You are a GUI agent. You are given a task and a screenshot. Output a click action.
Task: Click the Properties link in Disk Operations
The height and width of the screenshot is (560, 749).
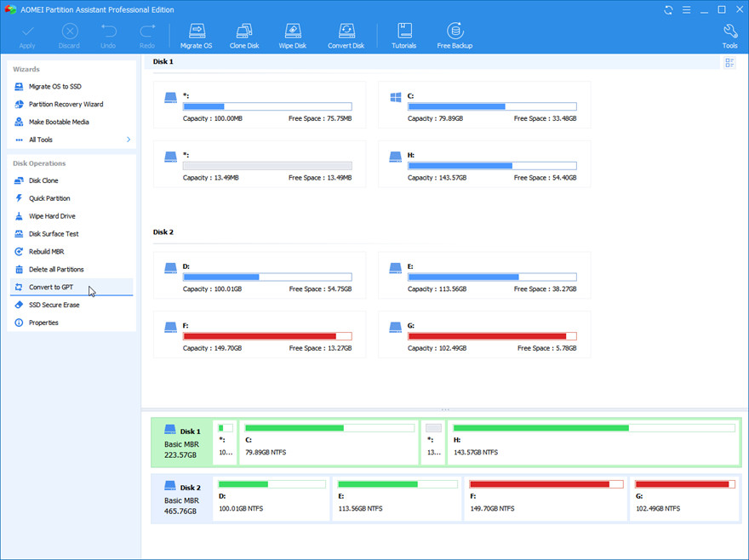click(x=43, y=323)
